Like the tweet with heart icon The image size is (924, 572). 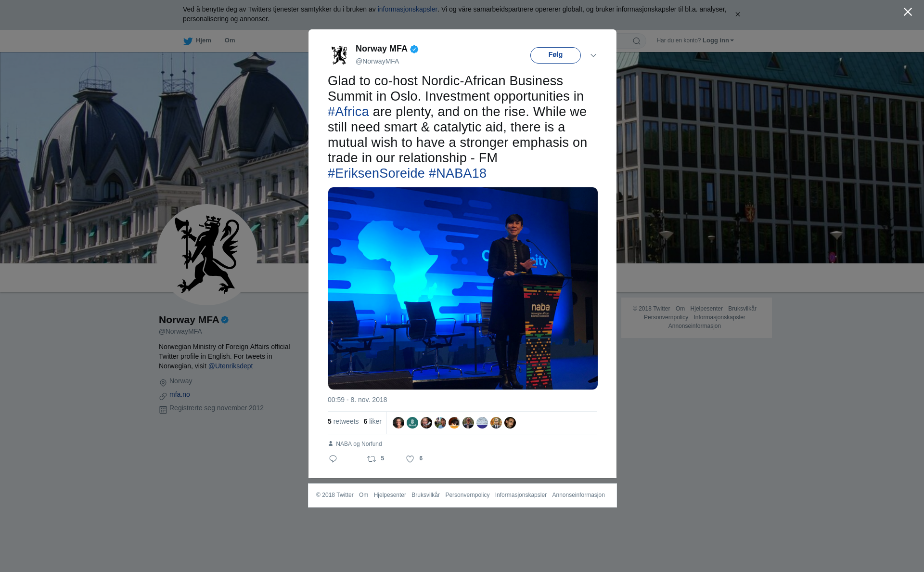(x=410, y=459)
